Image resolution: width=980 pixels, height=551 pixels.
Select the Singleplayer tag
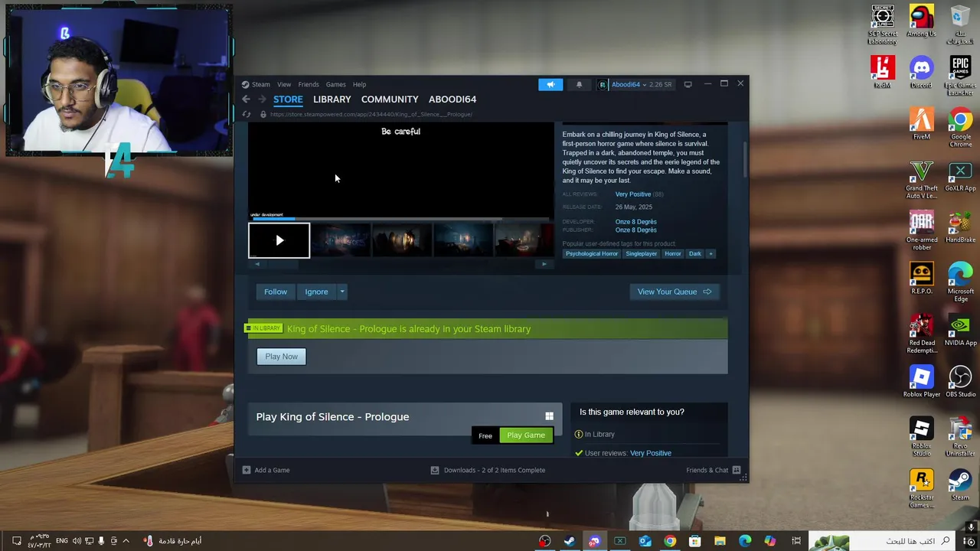point(642,253)
